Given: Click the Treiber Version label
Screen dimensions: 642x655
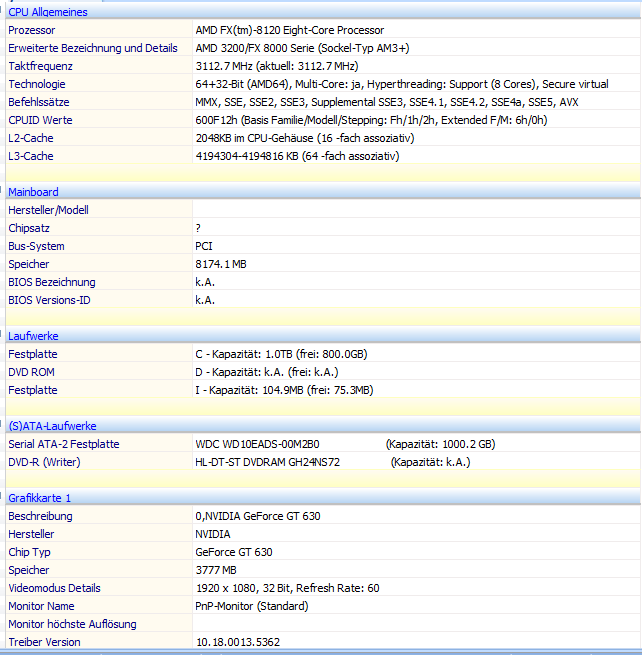Looking at the screenshot, I should [x=44, y=642].
